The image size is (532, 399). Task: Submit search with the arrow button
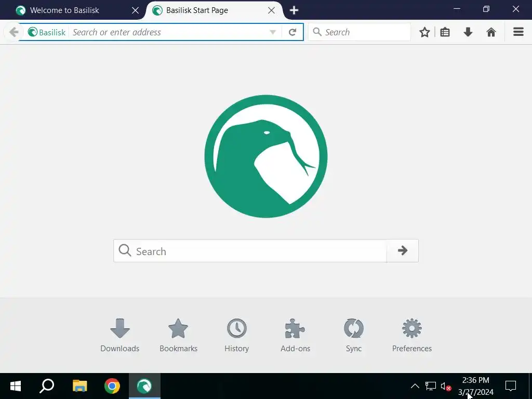(x=403, y=251)
